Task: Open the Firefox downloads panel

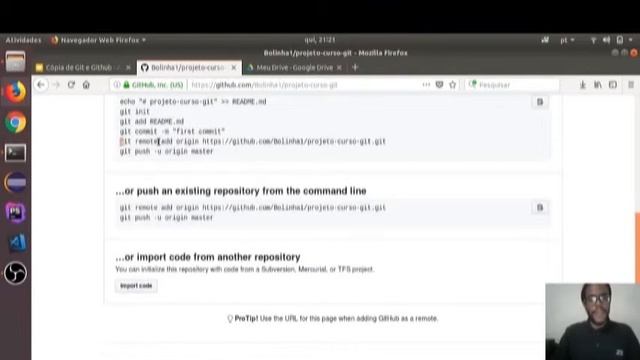Action: coord(583,84)
